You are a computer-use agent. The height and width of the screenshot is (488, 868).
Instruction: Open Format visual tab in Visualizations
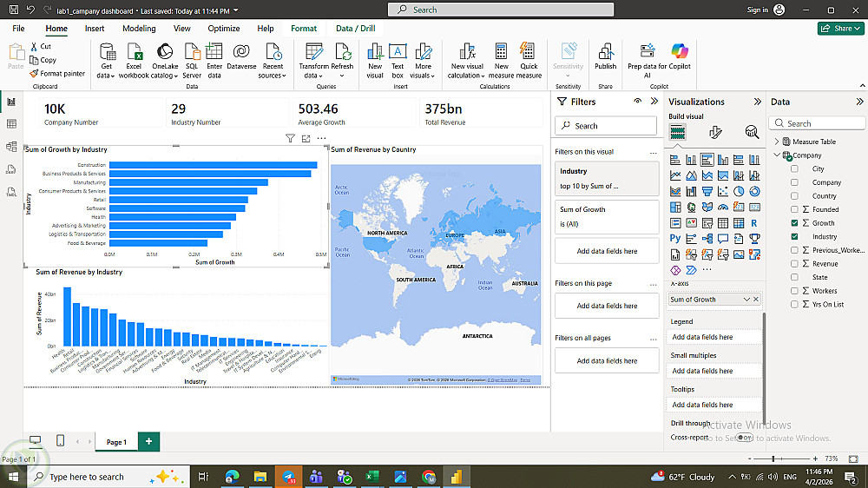point(715,132)
